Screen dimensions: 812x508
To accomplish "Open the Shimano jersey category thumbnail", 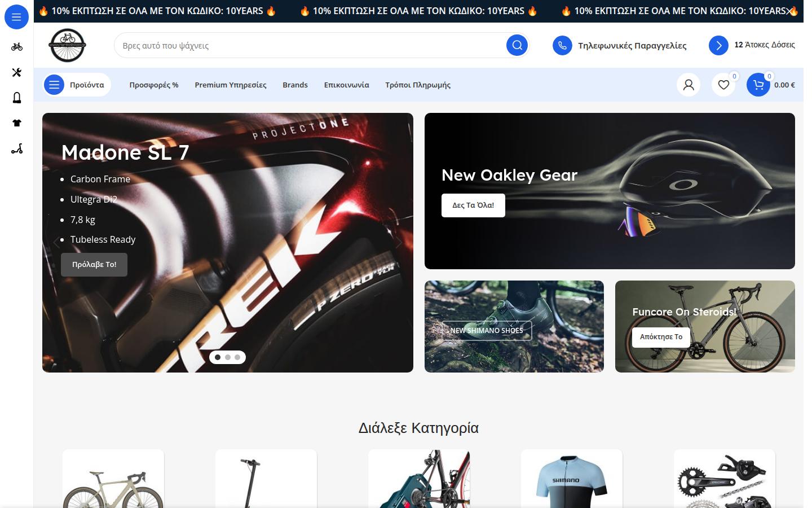I will 572,479.
